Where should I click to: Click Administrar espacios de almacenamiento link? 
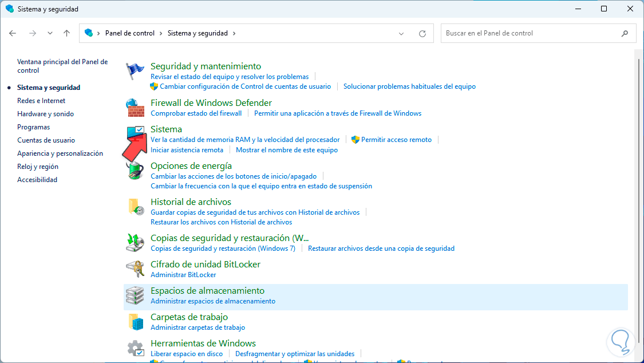(213, 301)
